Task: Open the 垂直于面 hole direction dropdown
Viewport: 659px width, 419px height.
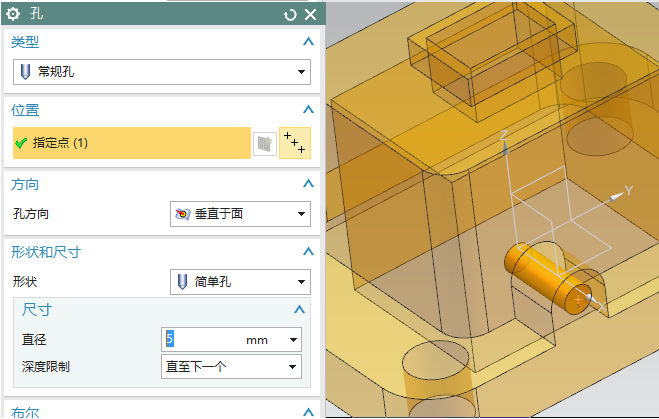Action: [240, 214]
